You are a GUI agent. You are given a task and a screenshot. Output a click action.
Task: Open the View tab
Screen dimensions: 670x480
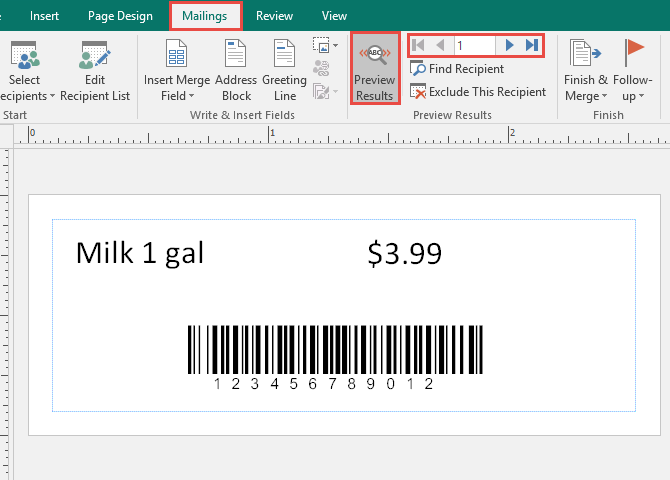pyautogui.click(x=334, y=16)
